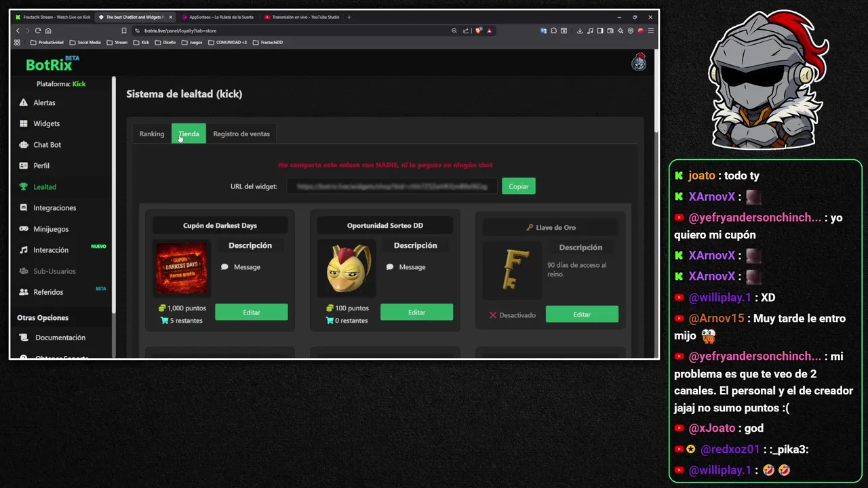Open Documentación book icon
868x488 pixels.
[24, 337]
